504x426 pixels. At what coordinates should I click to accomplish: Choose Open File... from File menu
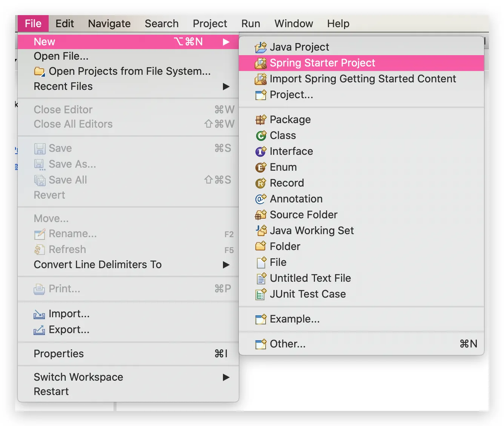tap(128, 56)
